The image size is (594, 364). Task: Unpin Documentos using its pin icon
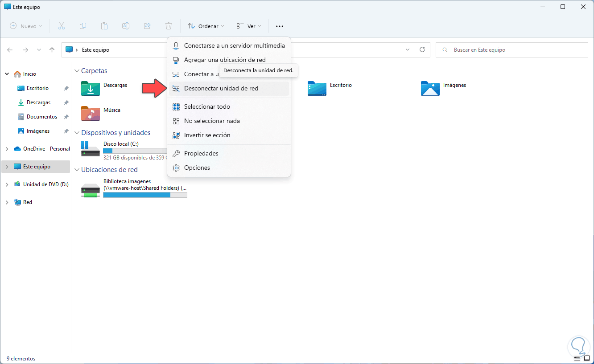click(66, 117)
